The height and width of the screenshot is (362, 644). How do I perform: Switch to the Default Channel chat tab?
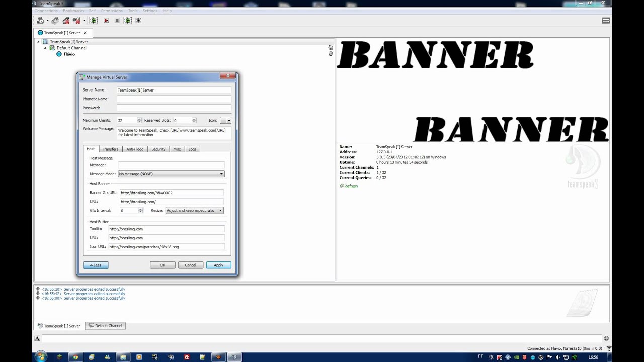106,326
